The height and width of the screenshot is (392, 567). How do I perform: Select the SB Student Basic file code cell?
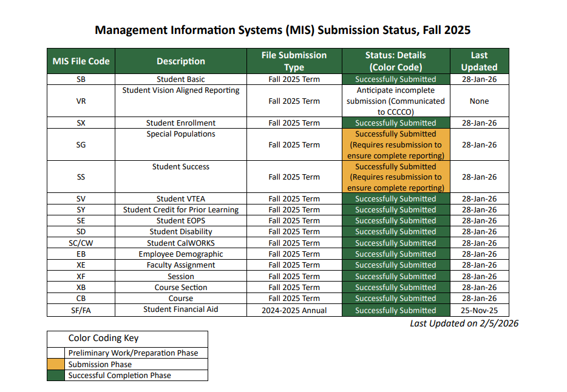point(80,79)
